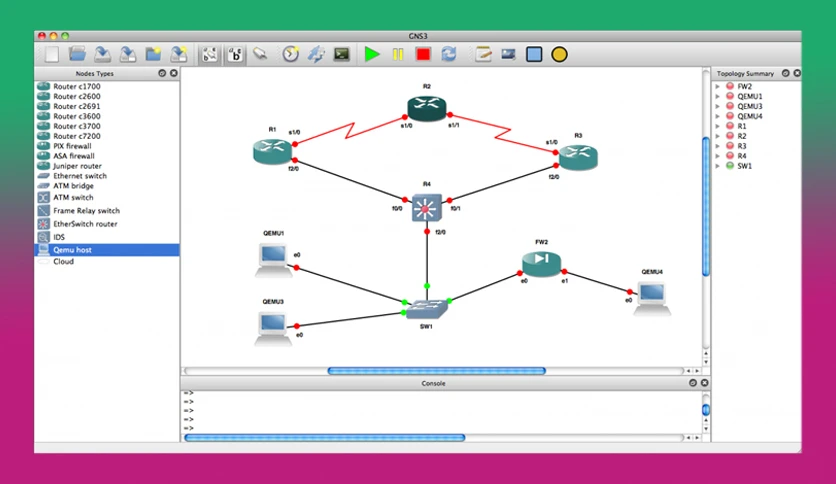Suspend all devices with yellow pause button
Viewport: 836px width, 484px height.
pyautogui.click(x=398, y=54)
